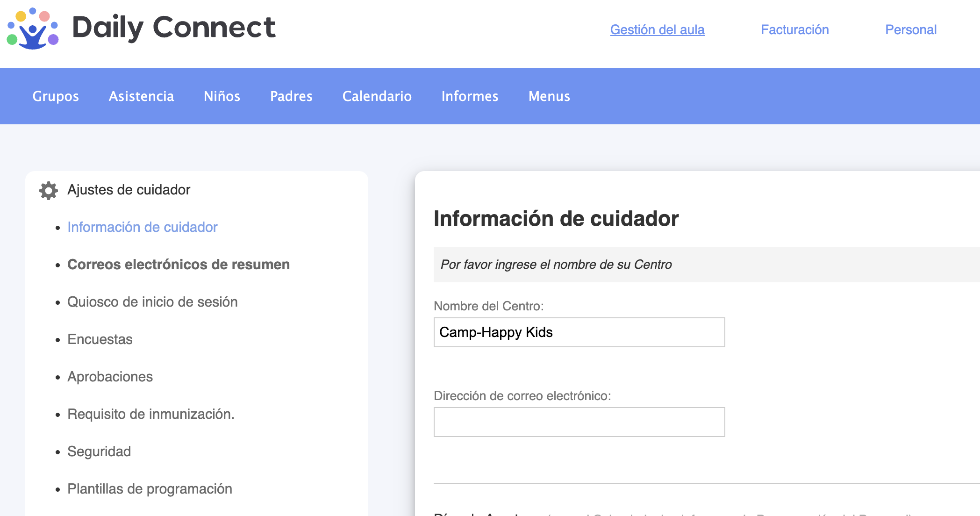This screenshot has width=980, height=516.
Task: Open the Calendario tab
Action: click(377, 96)
